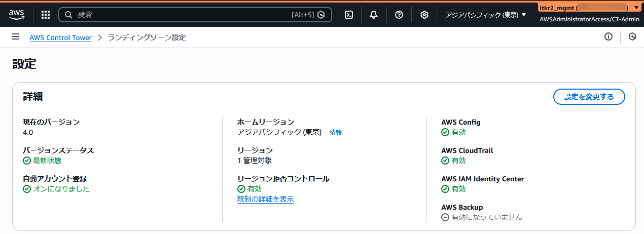
Task: Click the AWS Backup 有効になっていません status
Action: pos(482,217)
